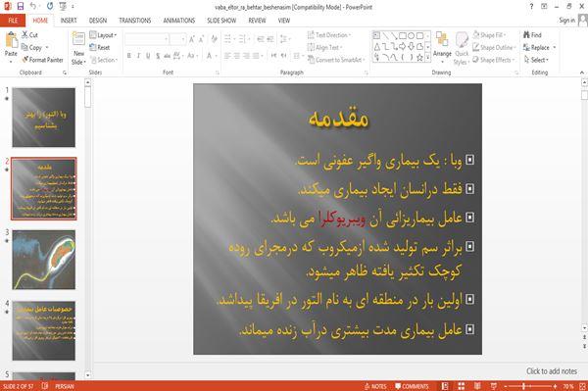
Task: Insert the text box shape from shapes gallery
Action: (376, 36)
